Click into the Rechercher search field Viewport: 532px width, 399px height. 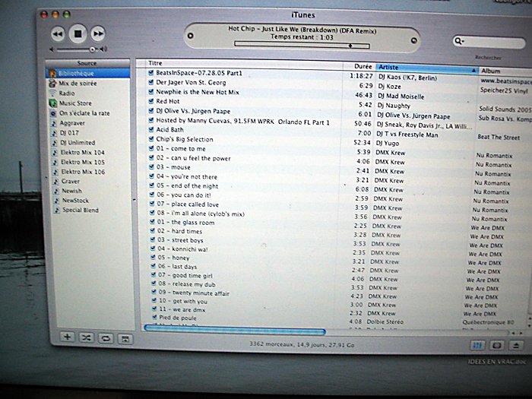[489, 42]
